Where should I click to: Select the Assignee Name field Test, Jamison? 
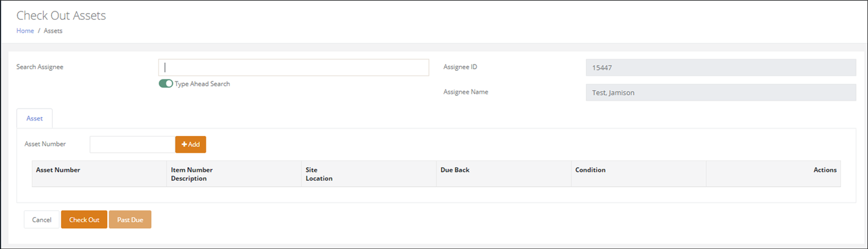720,93
